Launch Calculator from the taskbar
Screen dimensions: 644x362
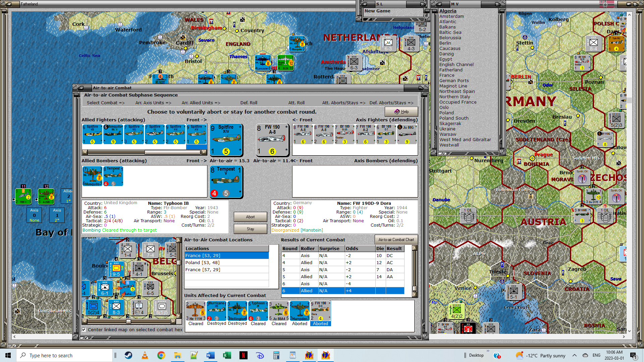point(276,355)
